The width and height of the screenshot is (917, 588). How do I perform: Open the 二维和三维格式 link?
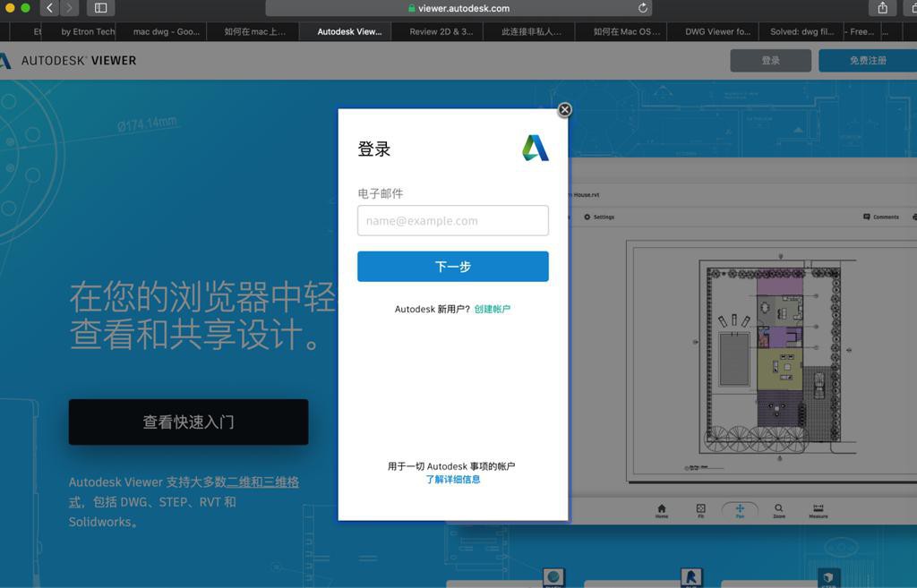262,482
